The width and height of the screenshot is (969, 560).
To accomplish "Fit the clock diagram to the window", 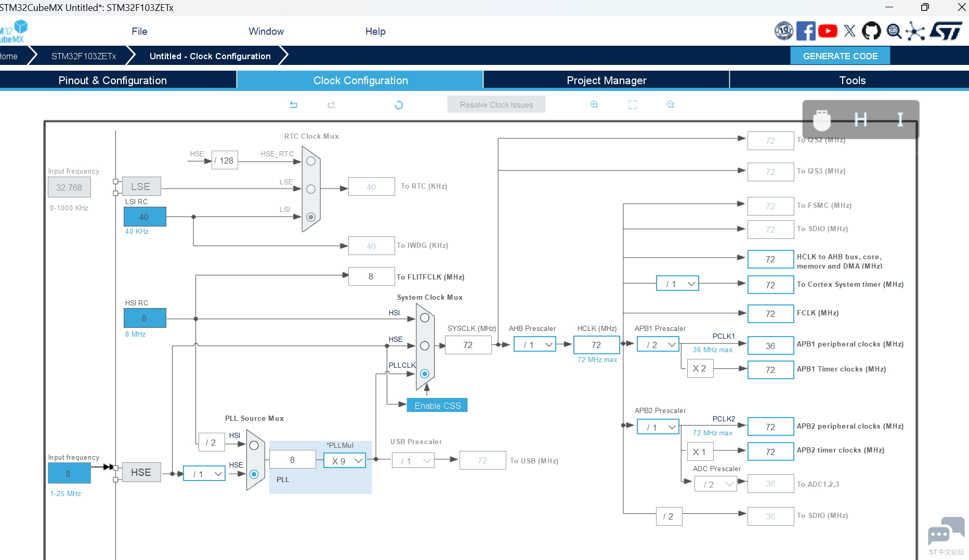I will coord(633,105).
